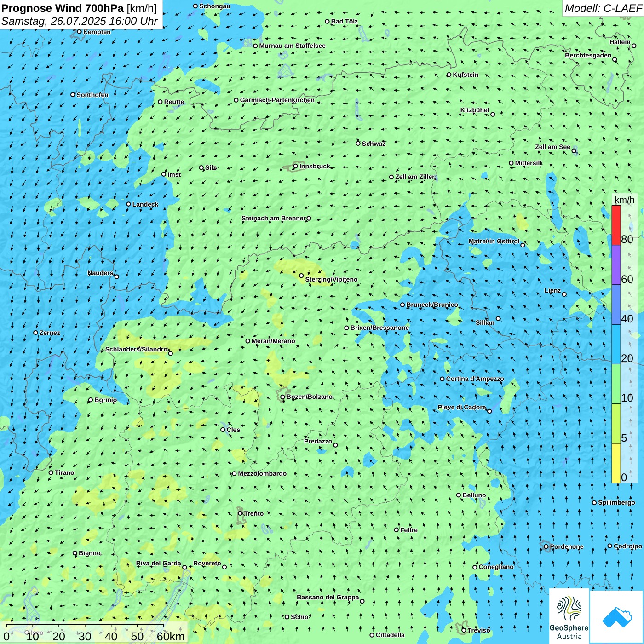Click the Matrei in Osttirol label
Image resolution: width=644 pixels, height=644 pixels.
[x=494, y=241]
